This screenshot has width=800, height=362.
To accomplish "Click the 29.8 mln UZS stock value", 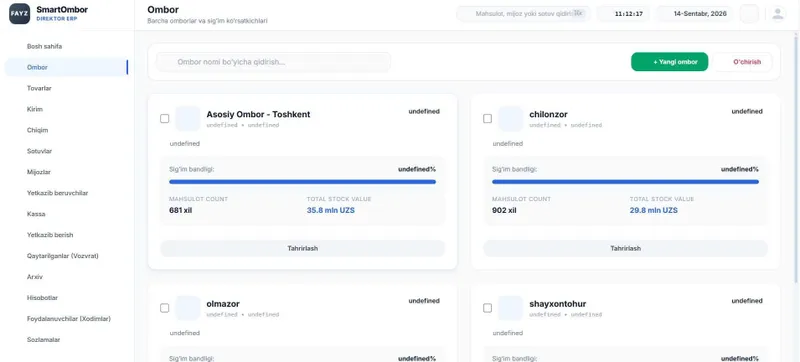I will (654, 210).
